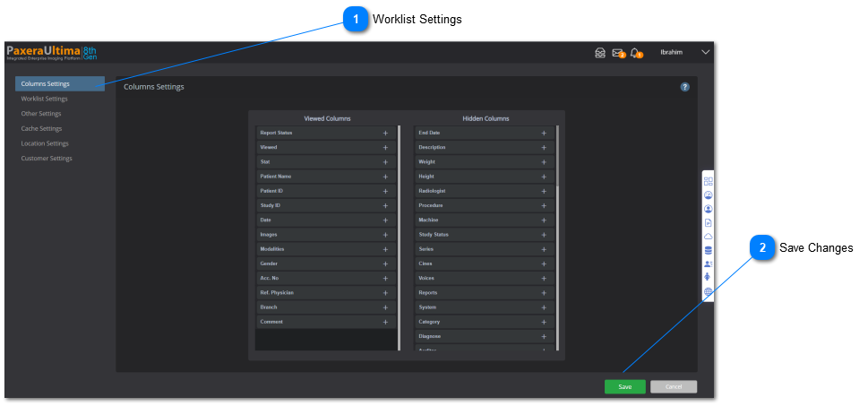This screenshot has height=406, width=868.
Task: Select the Gender column item
Action: point(325,263)
